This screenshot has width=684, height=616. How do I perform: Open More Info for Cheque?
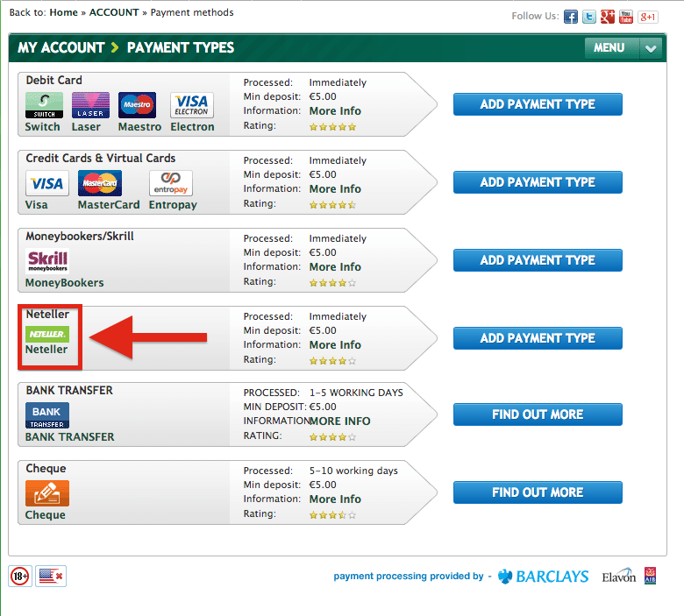point(335,499)
